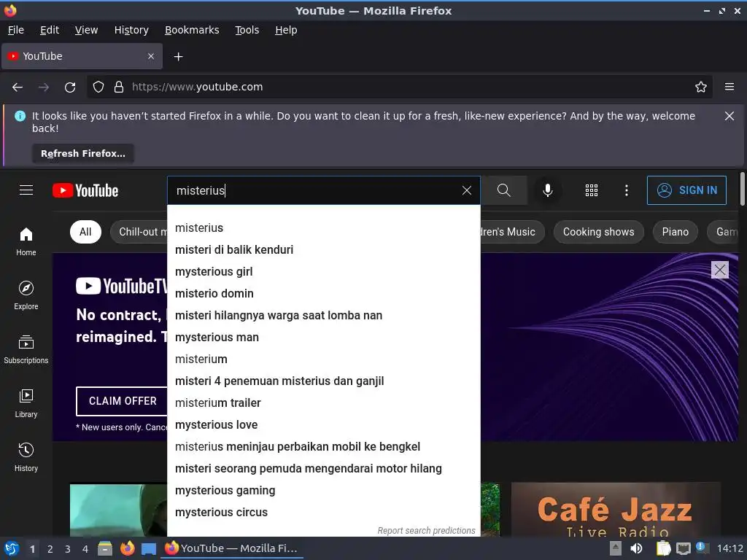747x560 pixels.
Task: Dismiss the Firefox refresh notification bar
Action: click(x=729, y=116)
